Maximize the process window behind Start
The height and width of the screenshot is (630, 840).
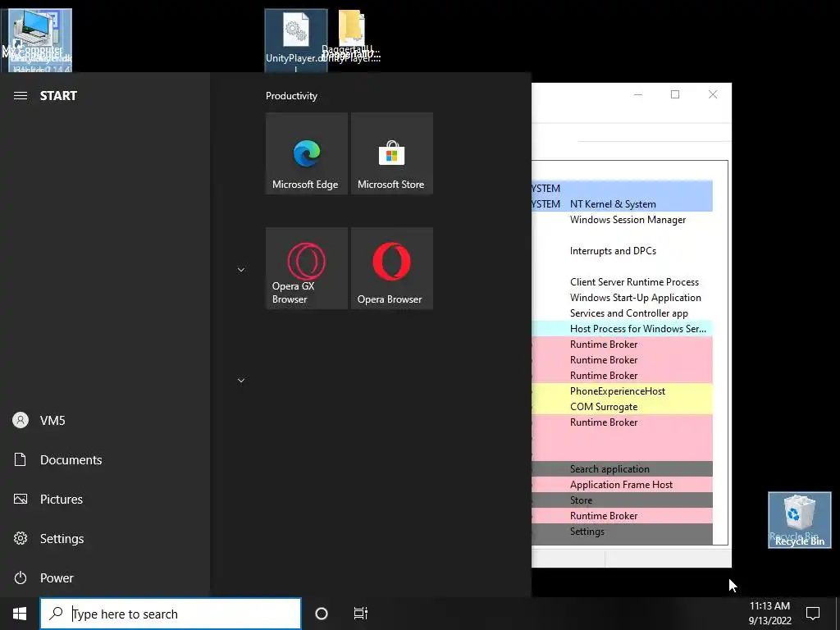tap(675, 94)
